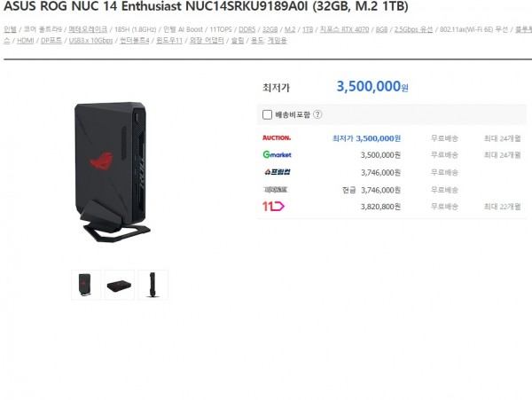Select the third product thumbnail, side view
This screenshot has height=400, width=532.
click(153, 285)
